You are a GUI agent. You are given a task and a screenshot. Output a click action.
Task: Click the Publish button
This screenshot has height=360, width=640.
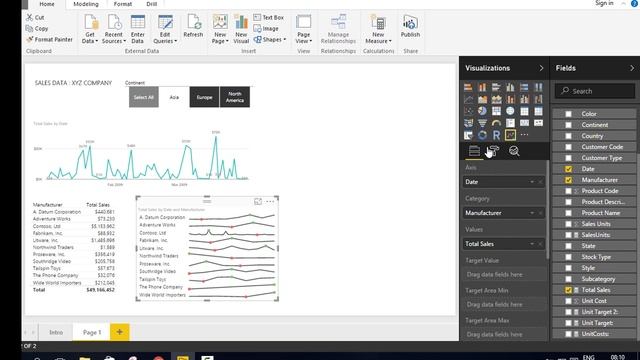pyautogui.click(x=410, y=27)
